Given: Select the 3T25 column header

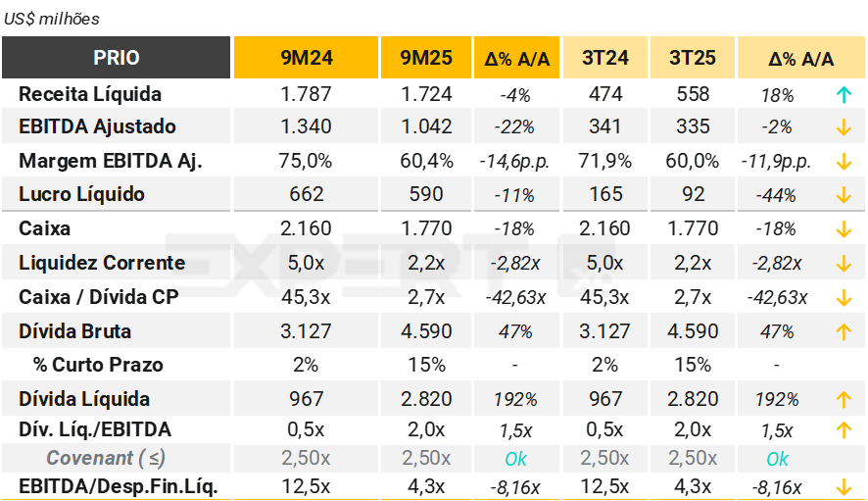Looking at the screenshot, I should click(x=693, y=58).
